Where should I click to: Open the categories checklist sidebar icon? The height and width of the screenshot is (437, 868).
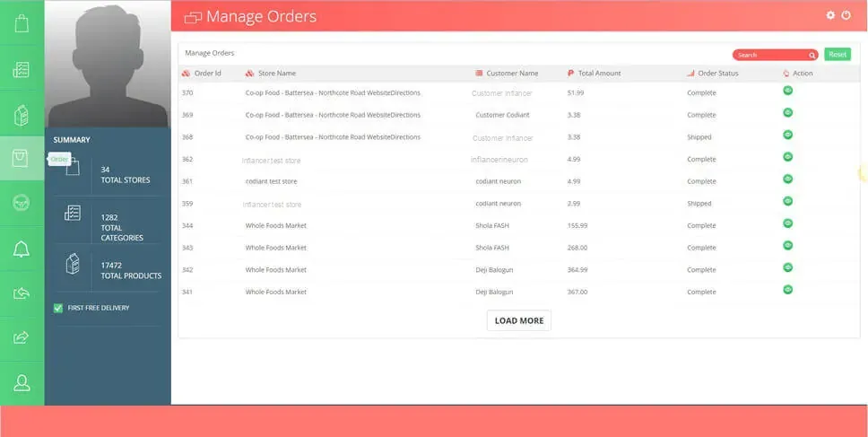click(x=21, y=70)
